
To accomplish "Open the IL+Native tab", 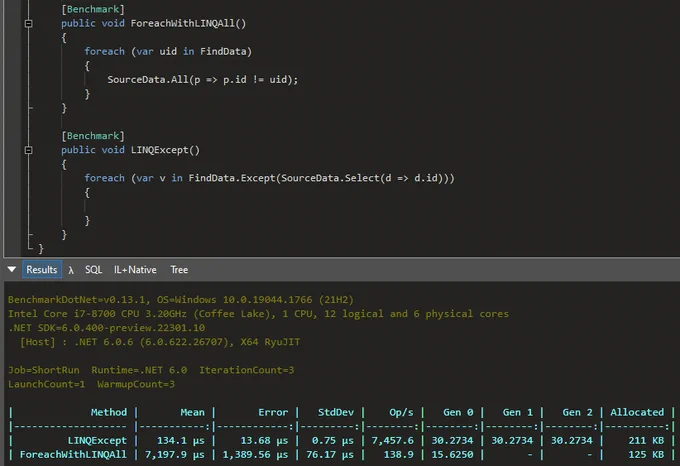I will (x=135, y=270).
